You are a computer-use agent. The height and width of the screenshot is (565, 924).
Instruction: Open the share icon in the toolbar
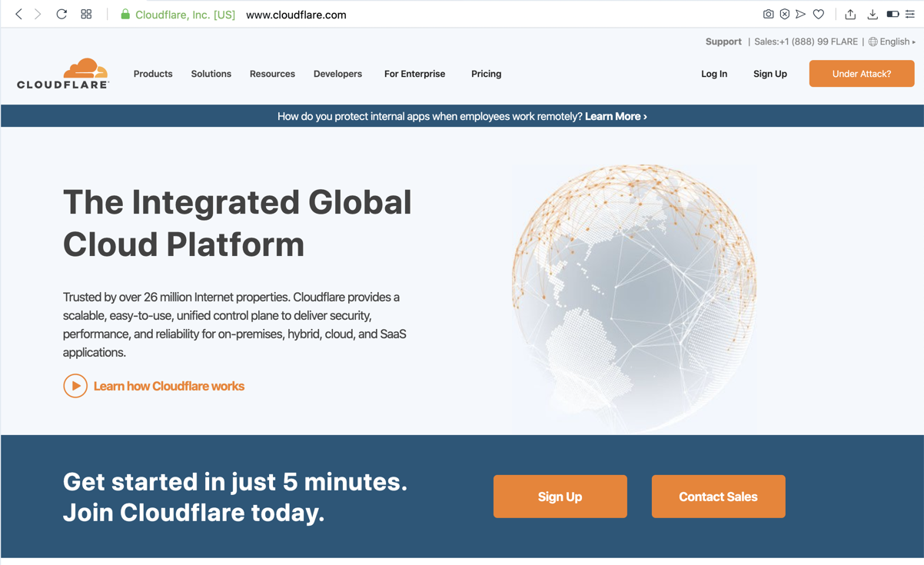coord(850,14)
